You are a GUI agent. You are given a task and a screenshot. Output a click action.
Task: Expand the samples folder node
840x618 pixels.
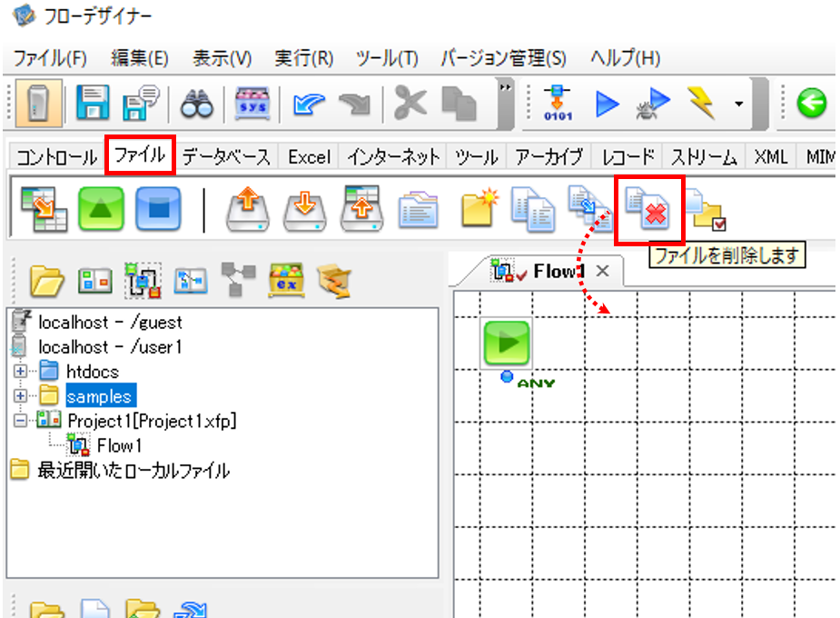pyautogui.click(x=20, y=396)
